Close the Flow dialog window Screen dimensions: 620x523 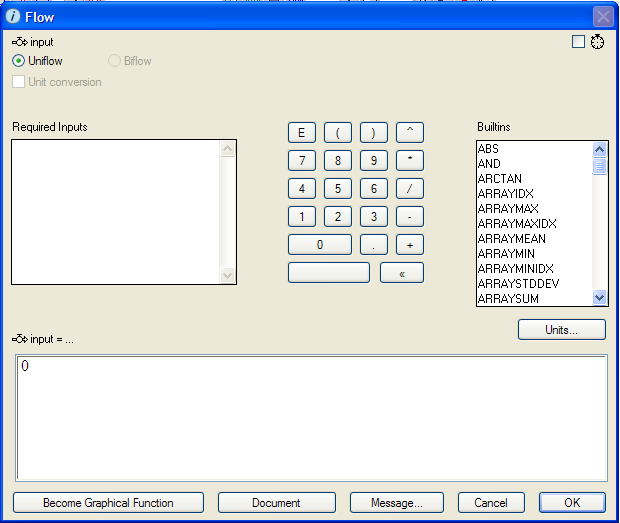pyautogui.click(x=603, y=17)
